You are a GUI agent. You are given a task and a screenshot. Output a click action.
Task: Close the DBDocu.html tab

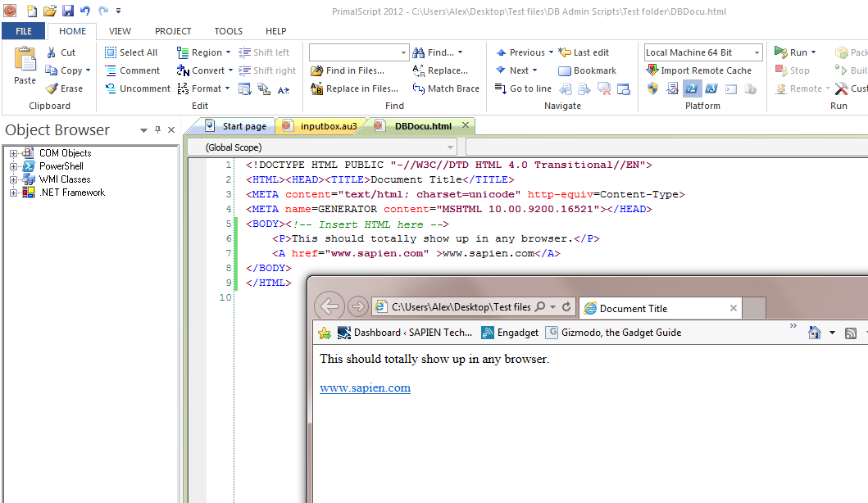point(466,125)
